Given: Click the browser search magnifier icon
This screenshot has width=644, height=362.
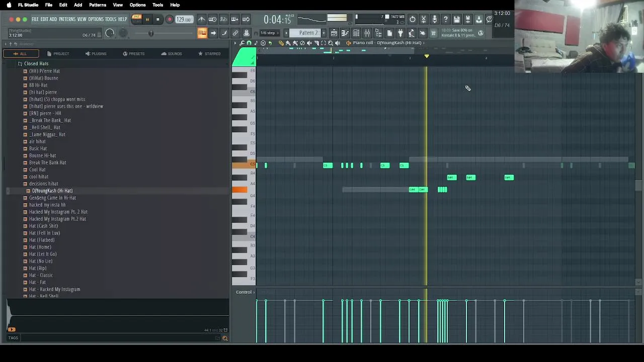Looking at the screenshot, I should click(x=225, y=338).
